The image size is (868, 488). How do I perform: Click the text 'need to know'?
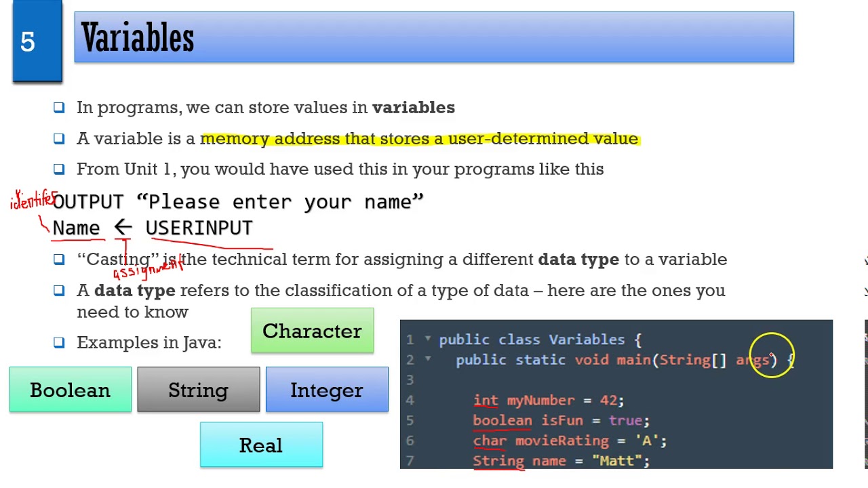(x=132, y=312)
